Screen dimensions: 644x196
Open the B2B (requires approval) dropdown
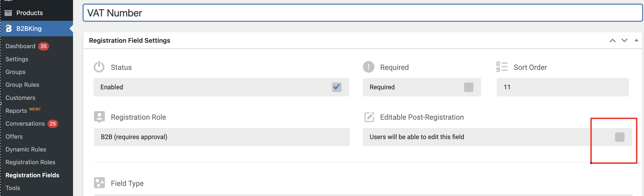point(222,137)
